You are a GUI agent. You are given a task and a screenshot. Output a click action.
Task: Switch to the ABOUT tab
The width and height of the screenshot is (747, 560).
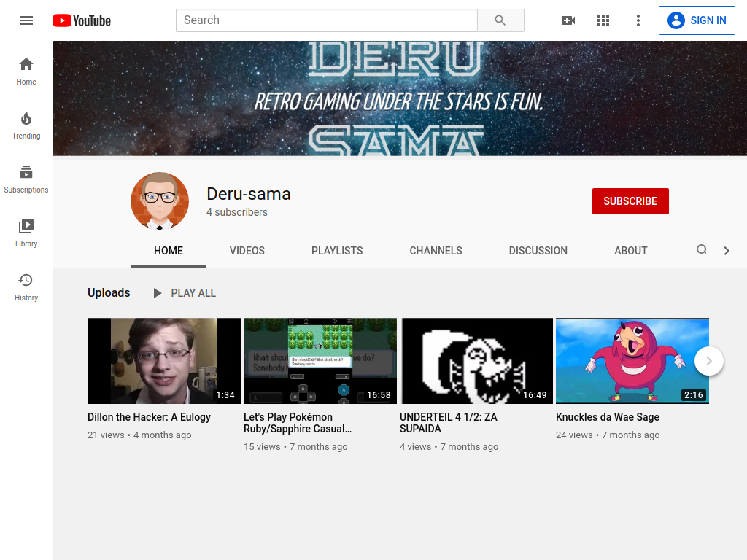(630, 251)
